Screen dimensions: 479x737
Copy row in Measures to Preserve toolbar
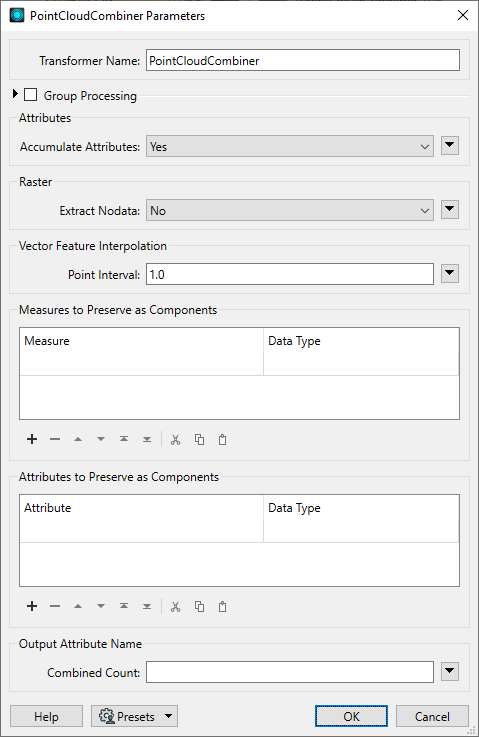click(199, 439)
